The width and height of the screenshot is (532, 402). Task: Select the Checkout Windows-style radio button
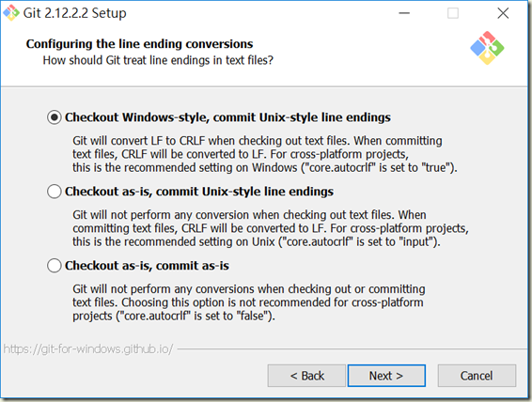pyautogui.click(x=55, y=117)
